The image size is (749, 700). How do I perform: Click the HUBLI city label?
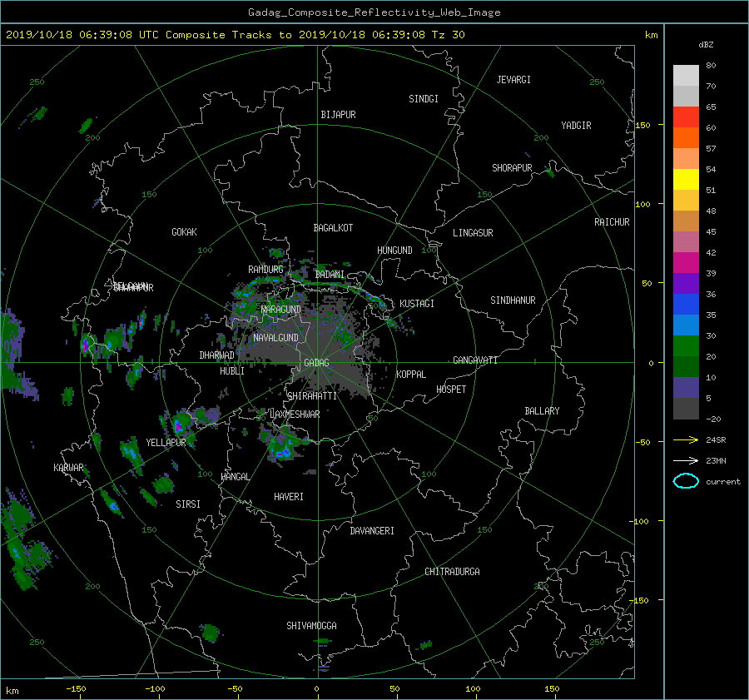232,370
